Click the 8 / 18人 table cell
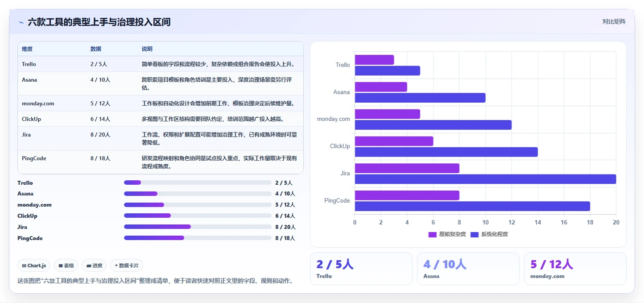 100,158
